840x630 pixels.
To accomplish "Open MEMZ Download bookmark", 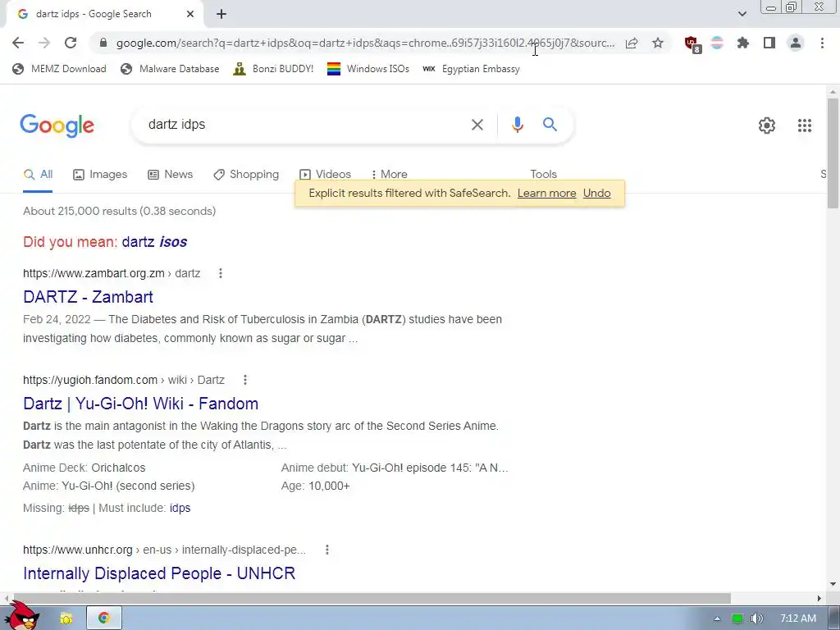I will pos(59,69).
